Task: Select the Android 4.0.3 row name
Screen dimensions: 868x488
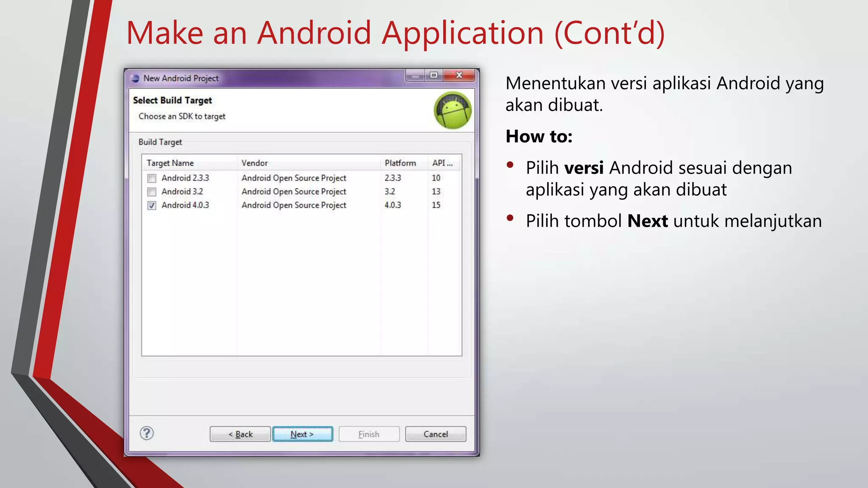Action: 185,205
